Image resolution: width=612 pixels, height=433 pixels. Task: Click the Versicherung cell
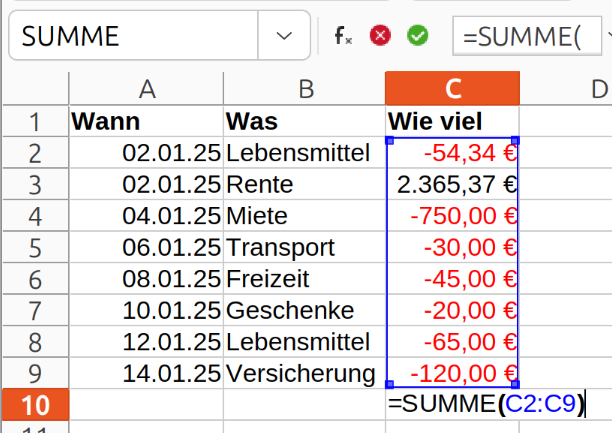point(304,374)
